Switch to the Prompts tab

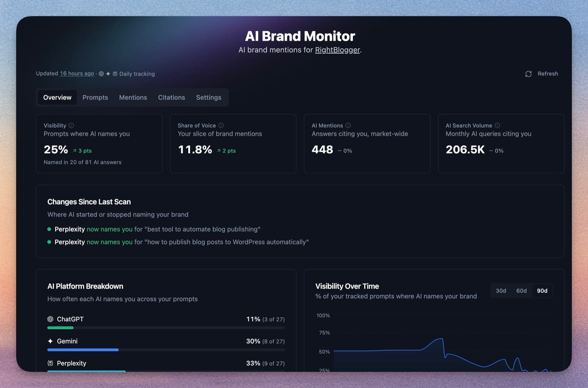95,97
